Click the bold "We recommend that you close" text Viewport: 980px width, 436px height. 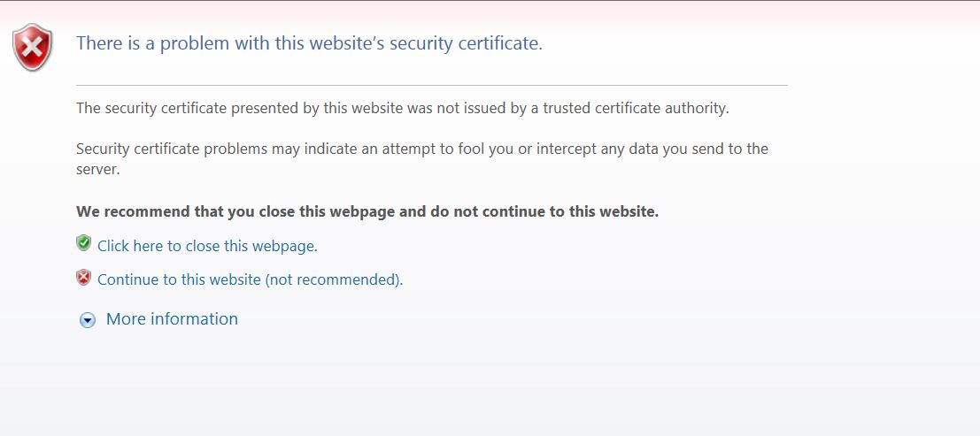pos(367,211)
